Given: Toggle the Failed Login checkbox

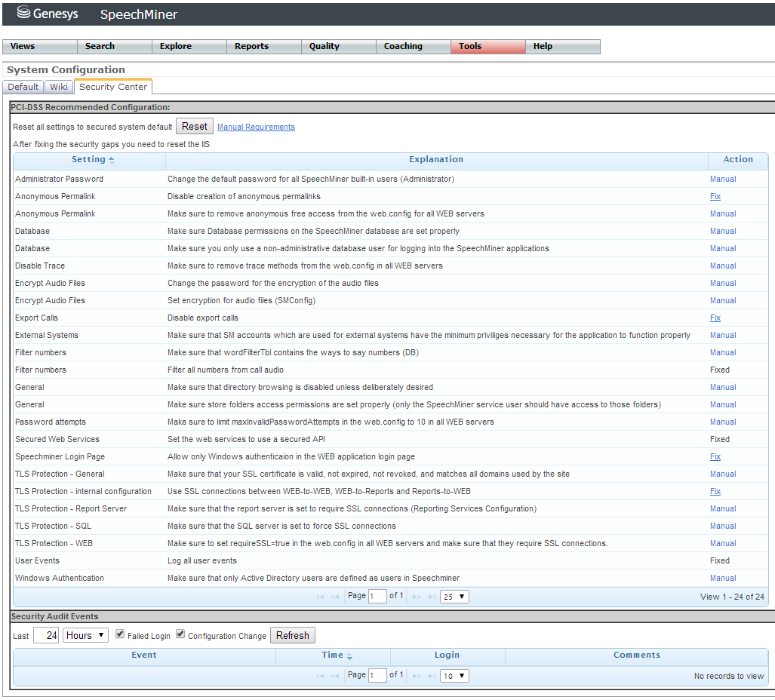Looking at the screenshot, I should [x=120, y=635].
